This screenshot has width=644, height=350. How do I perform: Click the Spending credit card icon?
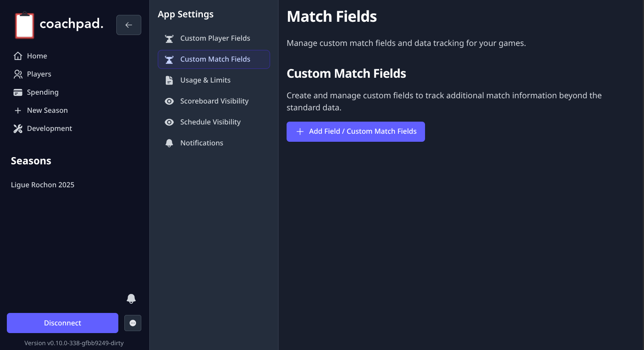pyautogui.click(x=18, y=92)
